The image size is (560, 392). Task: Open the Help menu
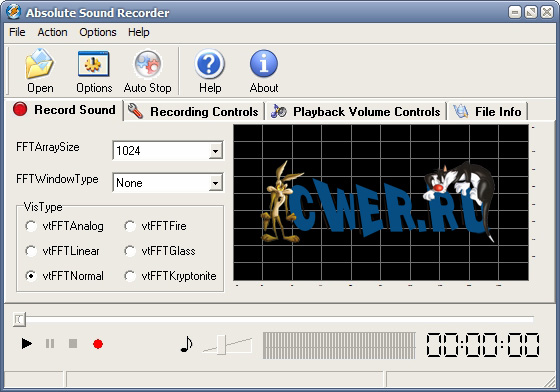click(x=139, y=32)
